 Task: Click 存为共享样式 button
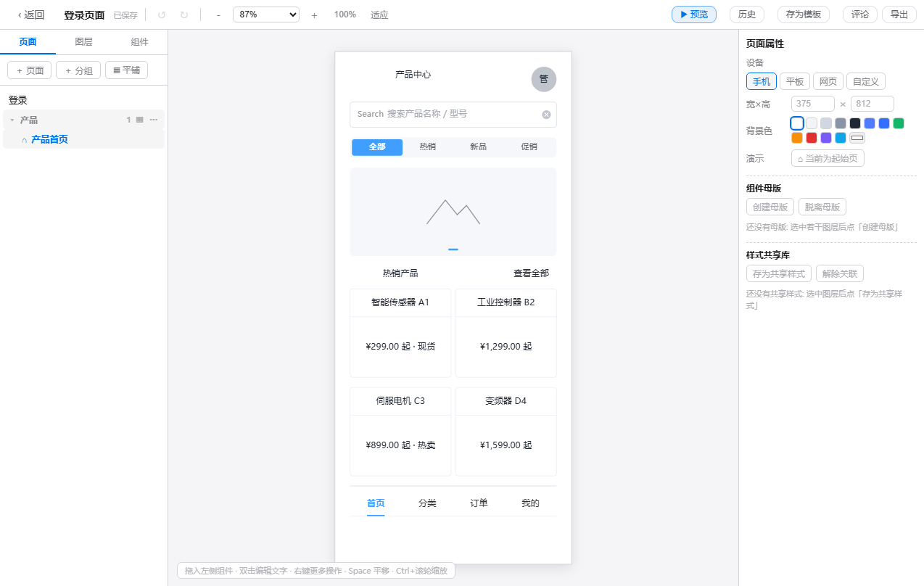pos(779,273)
